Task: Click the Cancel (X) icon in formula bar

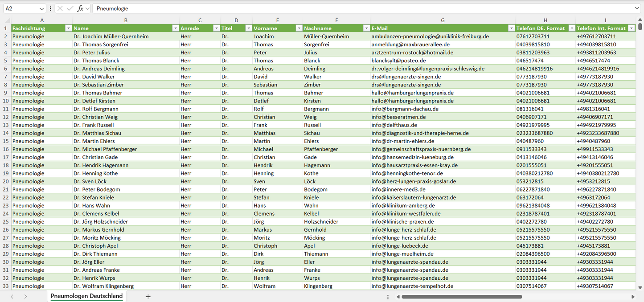Action: [60, 8]
